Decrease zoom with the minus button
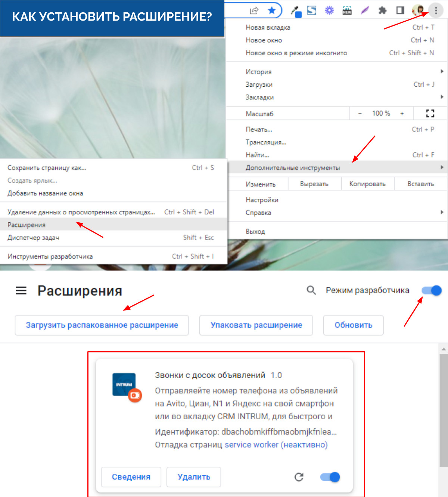The width and height of the screenshot is (448, 497). (x=360, y=113)
